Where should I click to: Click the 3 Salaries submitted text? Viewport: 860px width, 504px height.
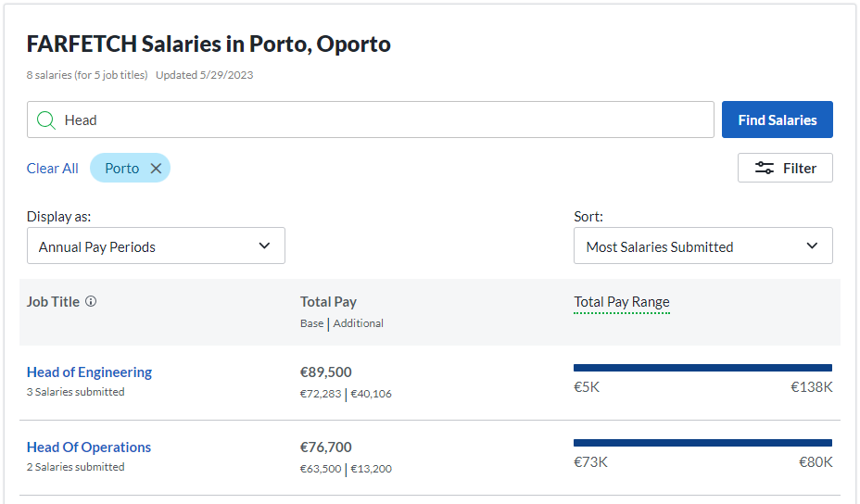(x=76, y=392)
